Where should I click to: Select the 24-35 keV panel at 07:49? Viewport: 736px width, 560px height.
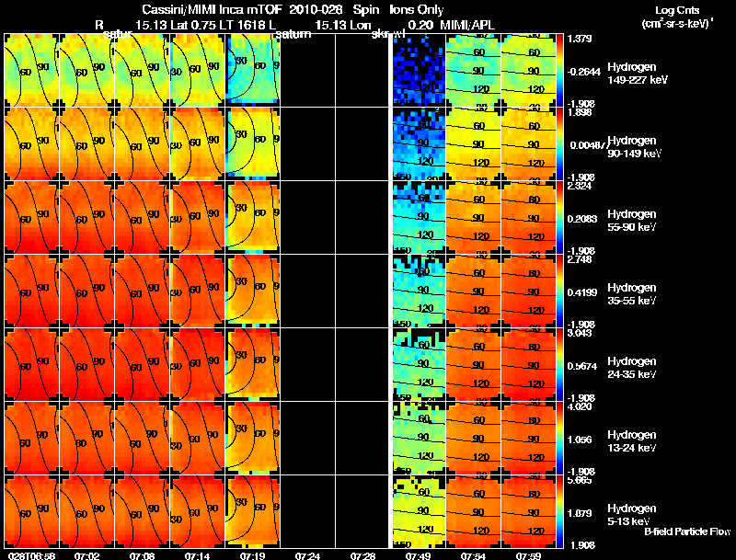click(x=419, y=364)
